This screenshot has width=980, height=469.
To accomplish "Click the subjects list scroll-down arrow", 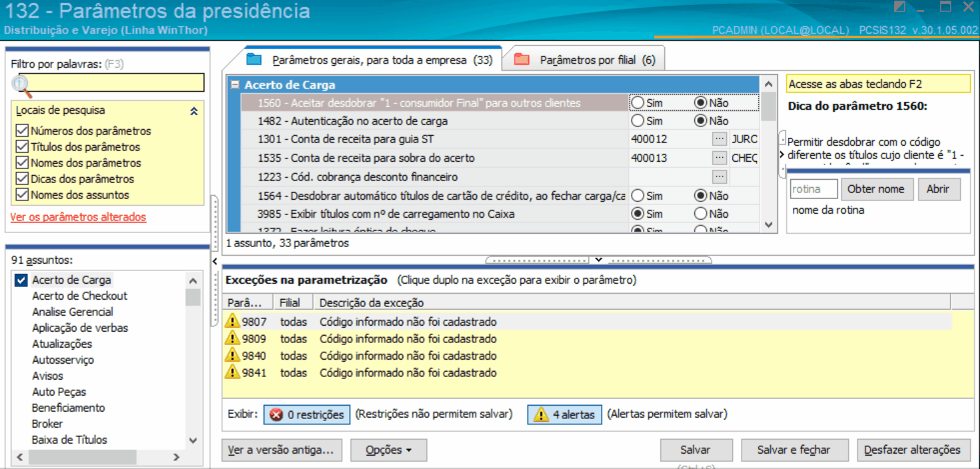I will [x=193, y=440].
